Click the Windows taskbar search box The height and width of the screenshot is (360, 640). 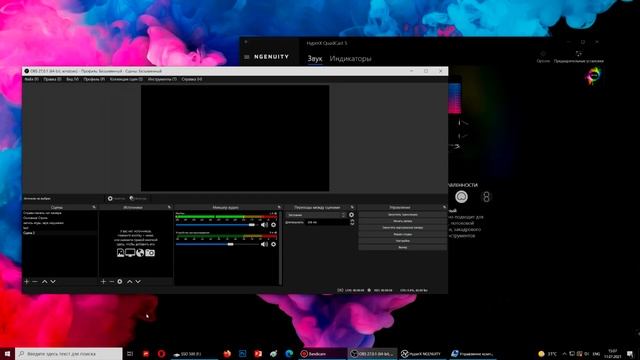point(69,353)
